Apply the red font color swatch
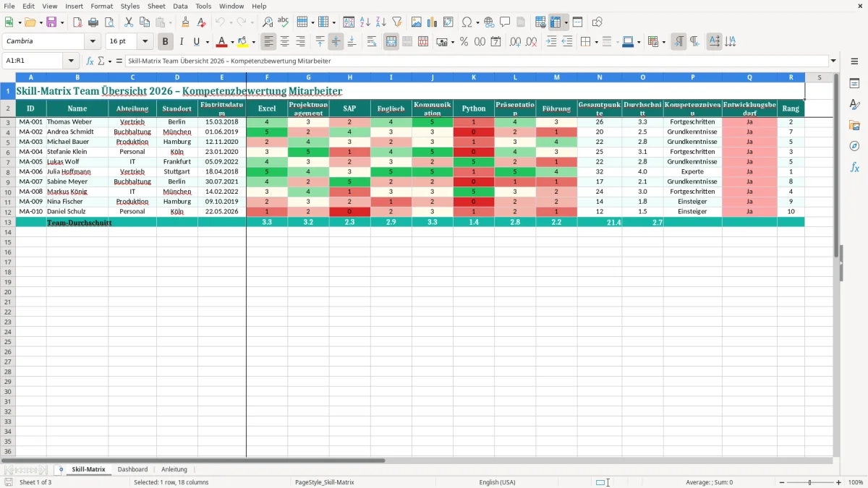 [222, 42]
